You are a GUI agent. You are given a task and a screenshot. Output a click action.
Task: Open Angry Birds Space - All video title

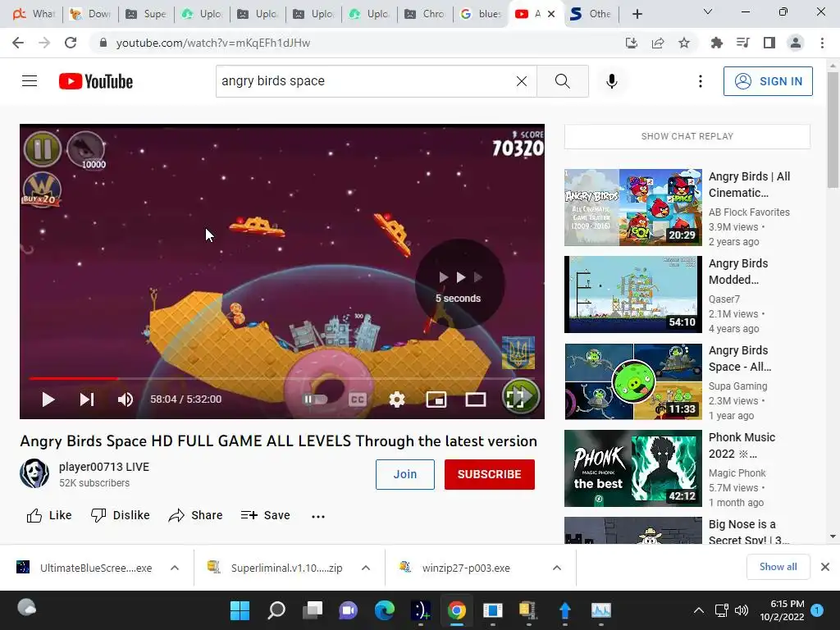click(740, 358)
